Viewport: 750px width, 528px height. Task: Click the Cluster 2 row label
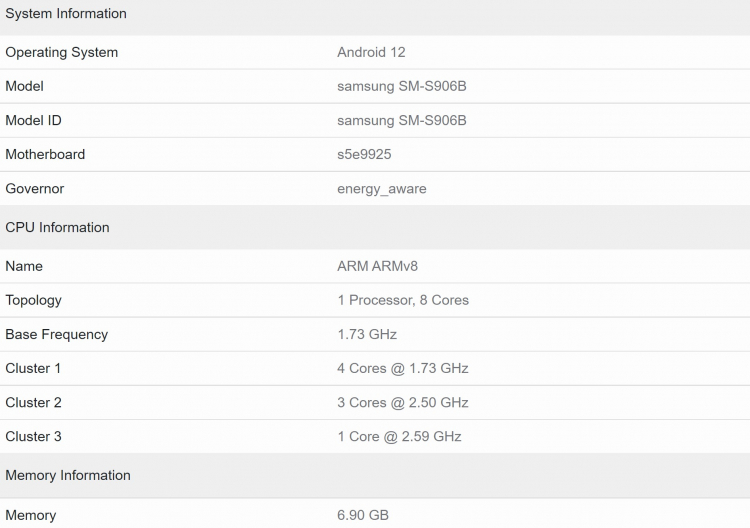[33, 402]
